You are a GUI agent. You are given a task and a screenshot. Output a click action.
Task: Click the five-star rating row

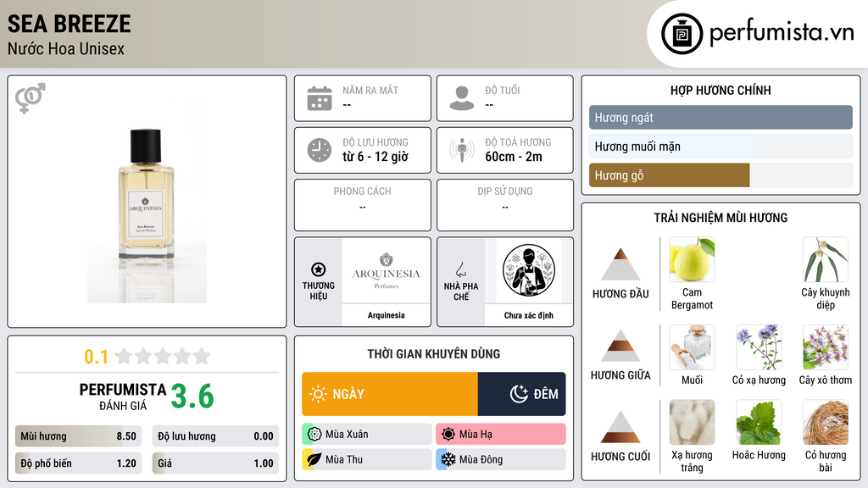coord(164,356)
